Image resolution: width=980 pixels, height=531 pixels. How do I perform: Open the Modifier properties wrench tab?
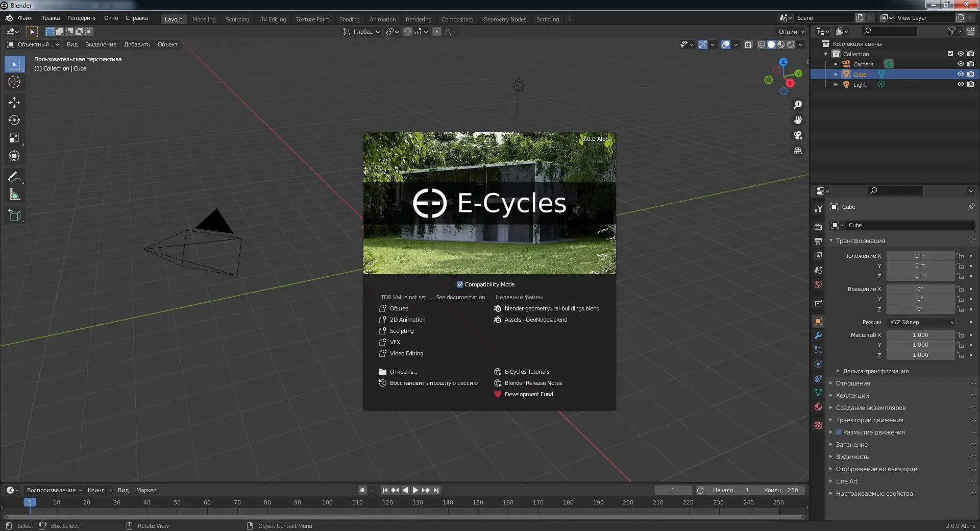(818, 336)
